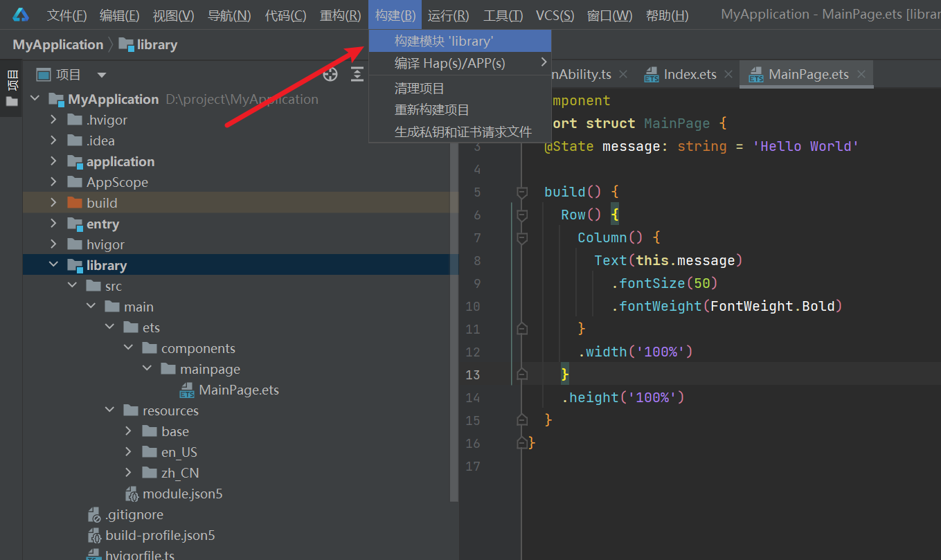Toggle code fold at line 7 Column()
This screenshot has width=941, height=560.
pos(522,237)
